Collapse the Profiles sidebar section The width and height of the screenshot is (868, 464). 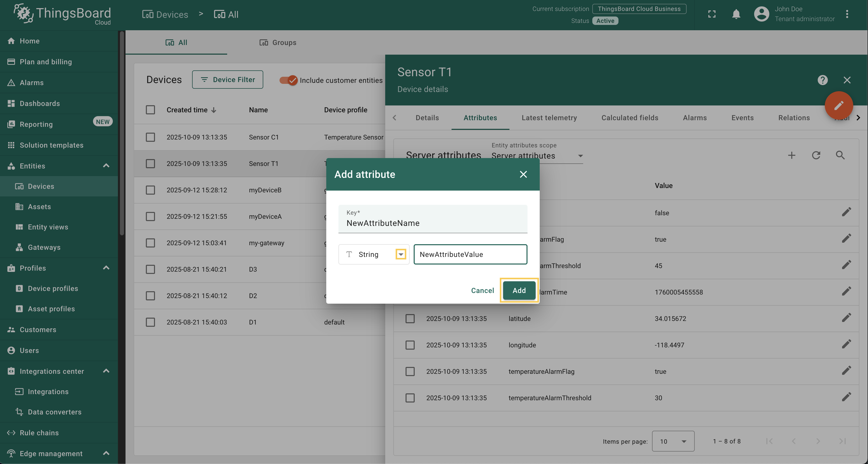click(x=106, y=268)
